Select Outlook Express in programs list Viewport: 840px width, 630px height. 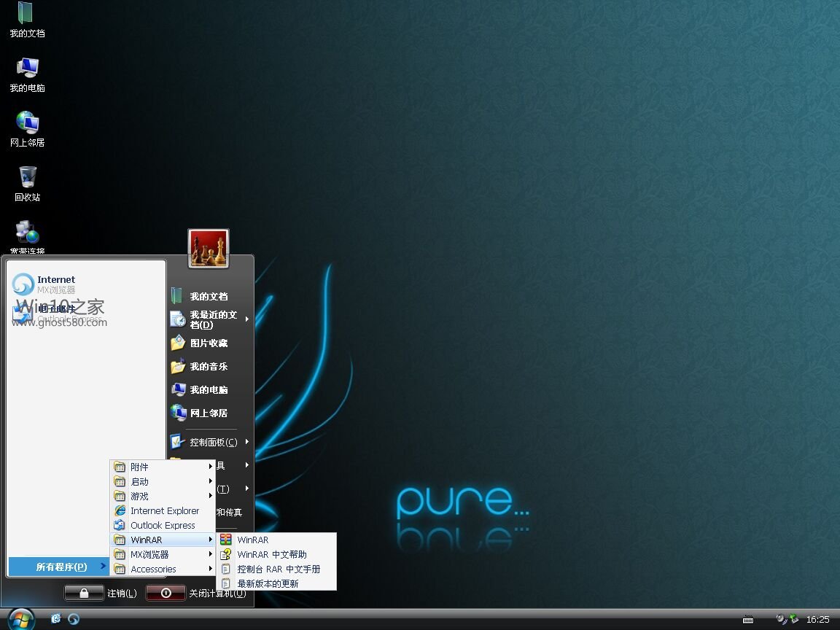[x=163, y=526]
